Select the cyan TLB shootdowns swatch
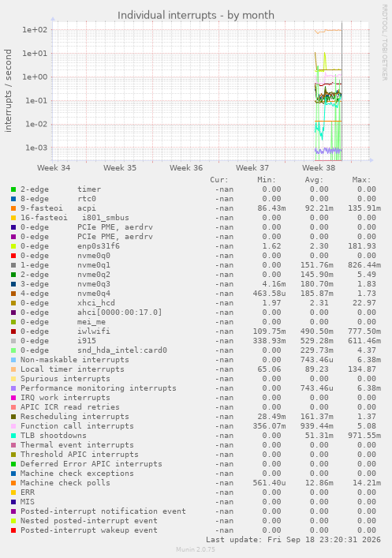This screenshot has height=558, width=392. pos(13,436)
